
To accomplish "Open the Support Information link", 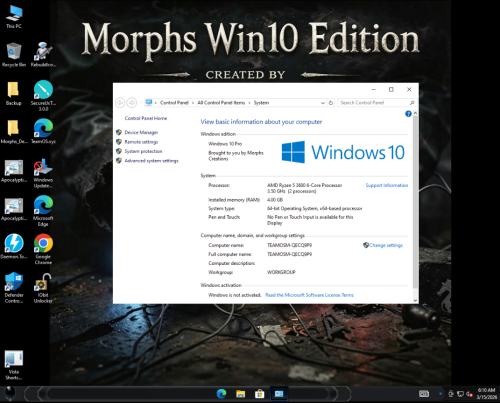I will (387, 185).
